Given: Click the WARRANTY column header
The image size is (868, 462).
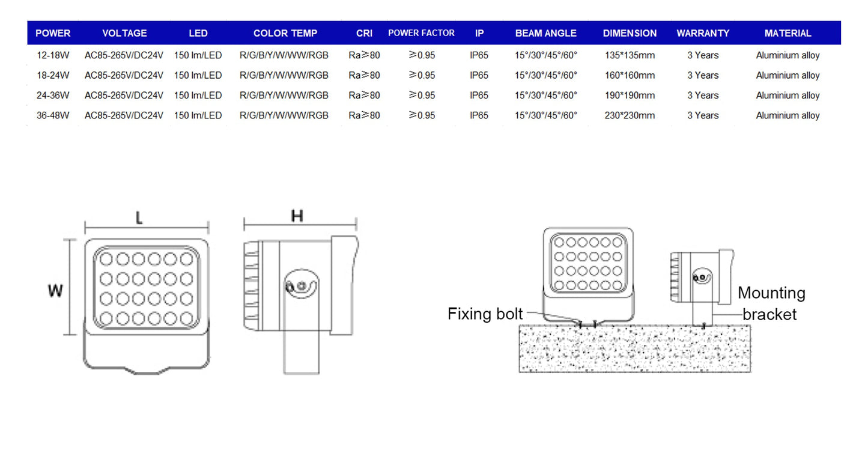Looking at the screenshot, I should tap(702, 33).
